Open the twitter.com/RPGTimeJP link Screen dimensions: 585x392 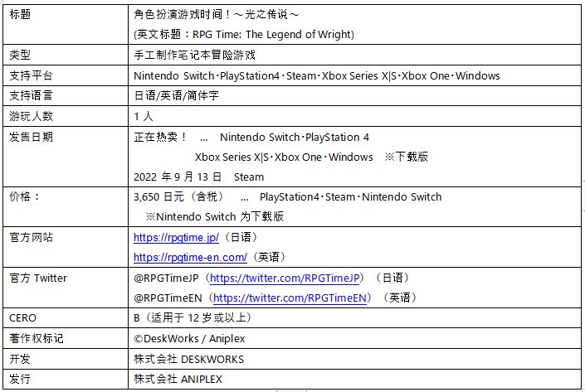[285, 278]
